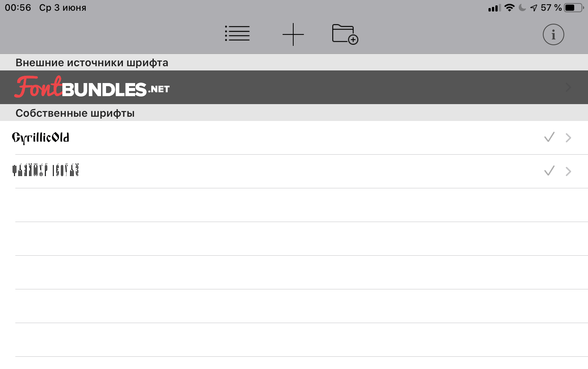This screenshot has width=588, height=369.
Task: Tap the plus icon to add a font
Action: point(293,34)
